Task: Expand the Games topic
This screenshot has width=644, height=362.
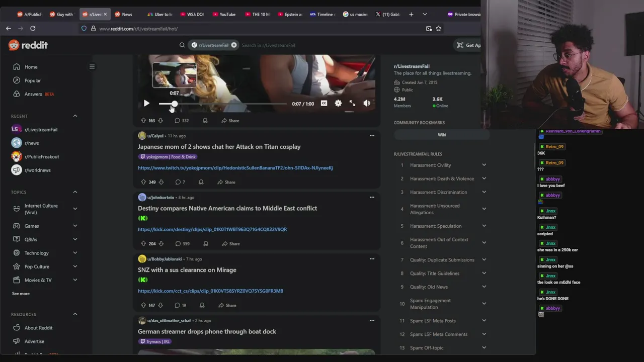Action: coord(75,226)
